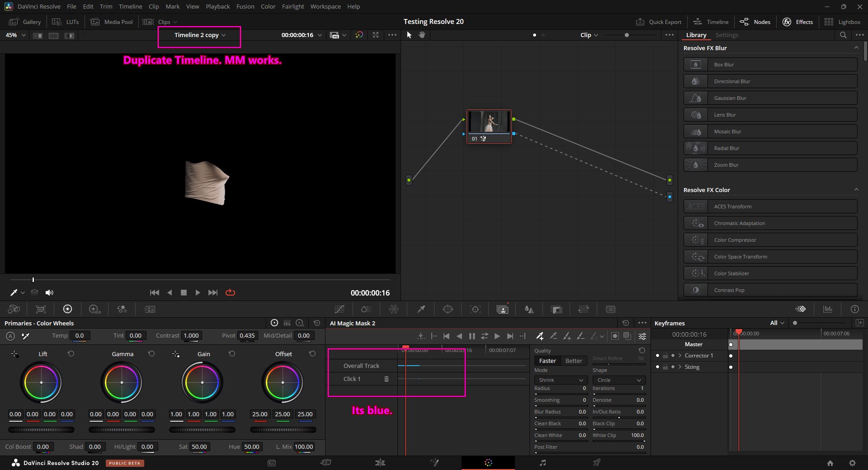
Task: Open the Information palette
Action: pyautogui.click(x=854, y=309)
